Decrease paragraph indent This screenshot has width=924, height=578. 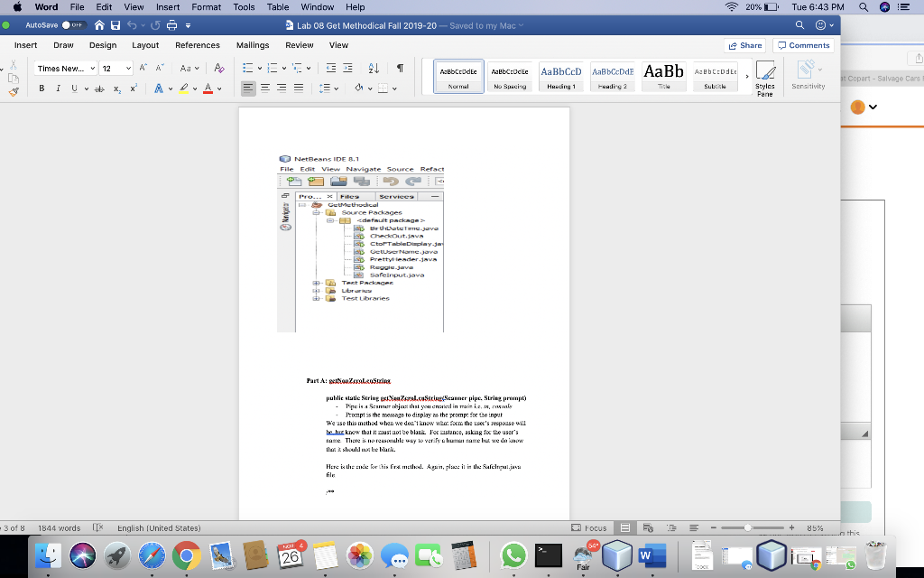pos(330,69)
